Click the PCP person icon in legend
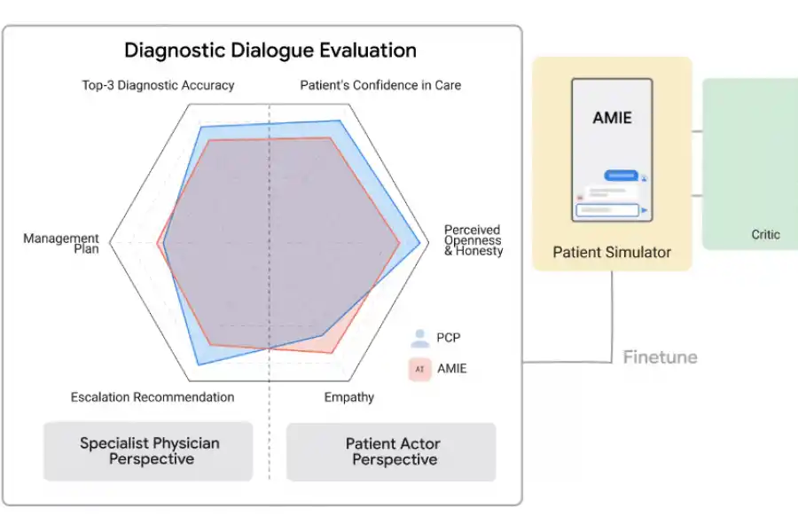Viewport: 798px width, 532px height. pos(420,338)
